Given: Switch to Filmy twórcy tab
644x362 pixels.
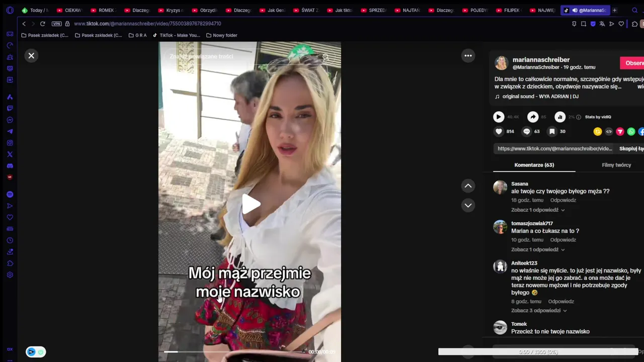Looking at the screenshot, I should (x=616, y=165).
